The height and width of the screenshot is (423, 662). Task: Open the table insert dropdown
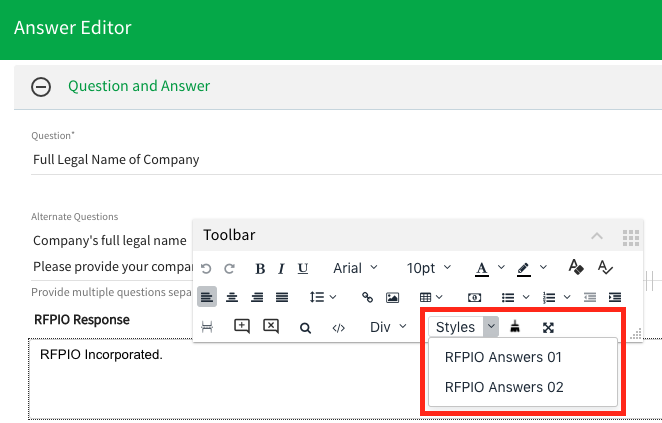431,297
